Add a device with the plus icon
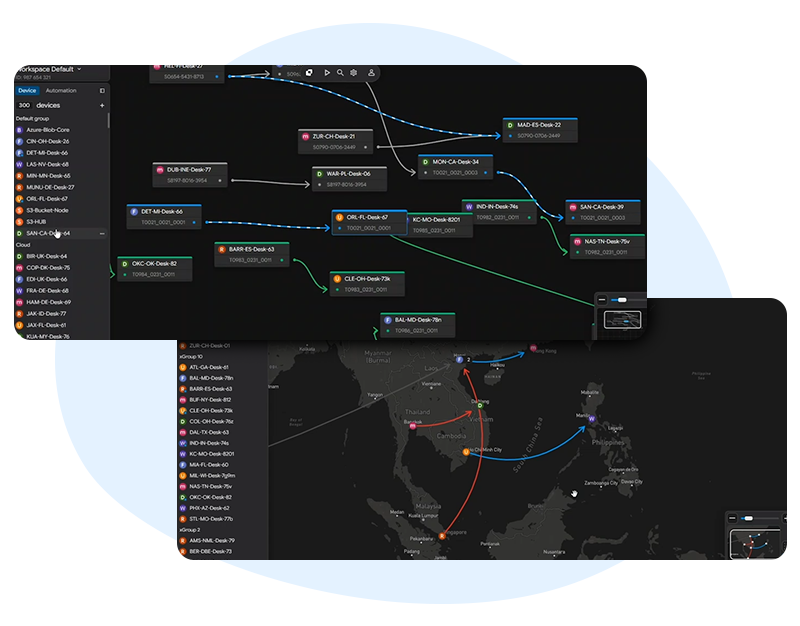The height and width of the screenshot is (626, 800). (x=102, y=105)
